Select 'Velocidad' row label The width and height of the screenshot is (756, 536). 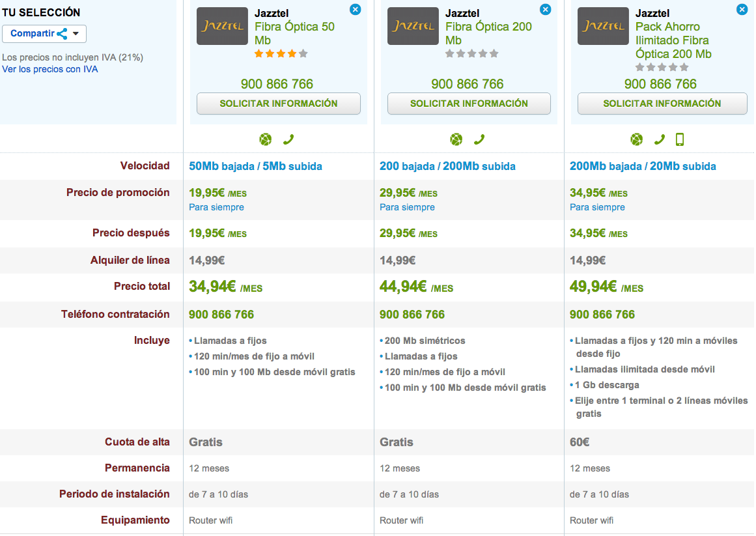pos(145,166)
